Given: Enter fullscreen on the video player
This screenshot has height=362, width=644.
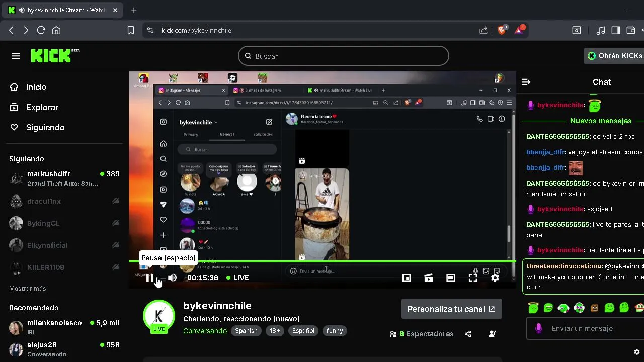Looking at the screenshot, I should pyautogui.click(x=473, y=278).
